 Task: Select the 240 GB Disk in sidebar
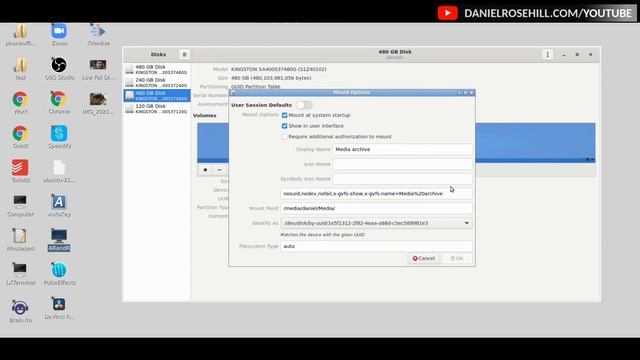pyautogui.click(x=157, y=82)
